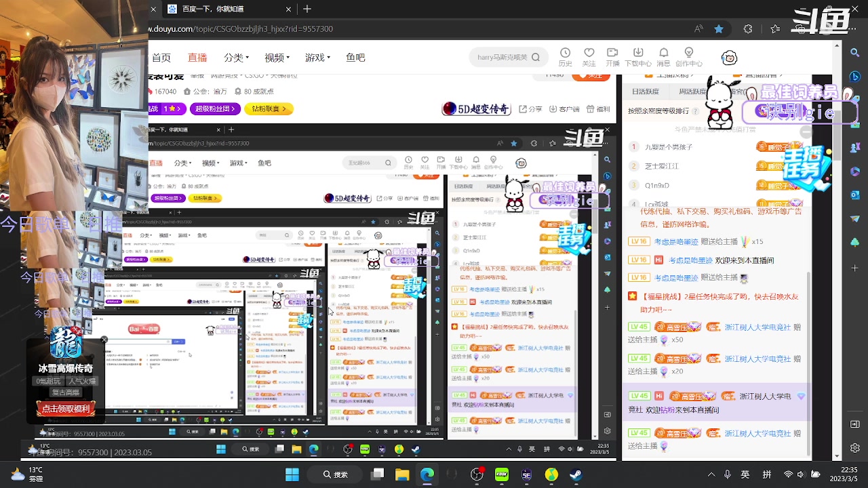Open new browser tab plus button
868x488 pixels.
tap(307, 9)
